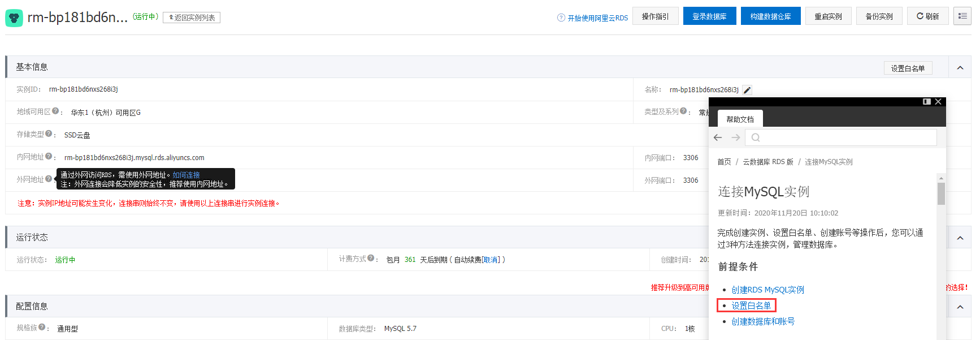Viewport: 980px width, 340px height.
Task: Click the SSD云盘 storage type value
Action: [x=77, y=135]
